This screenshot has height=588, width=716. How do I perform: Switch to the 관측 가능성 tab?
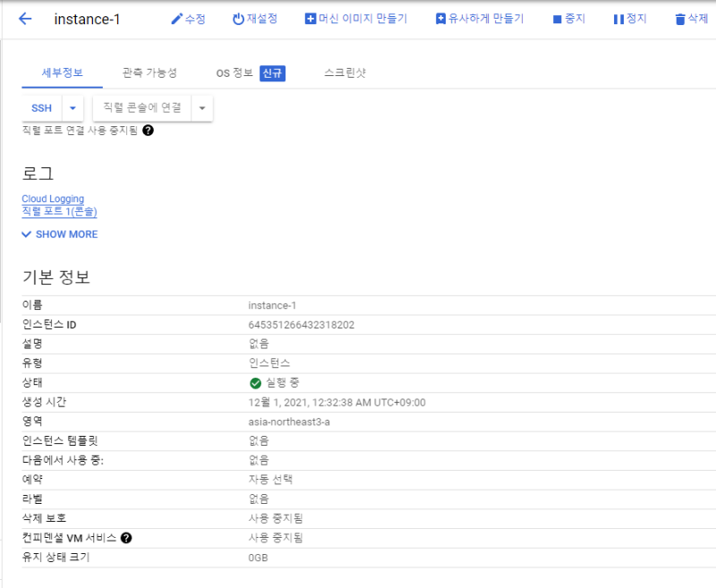(149, 73)
